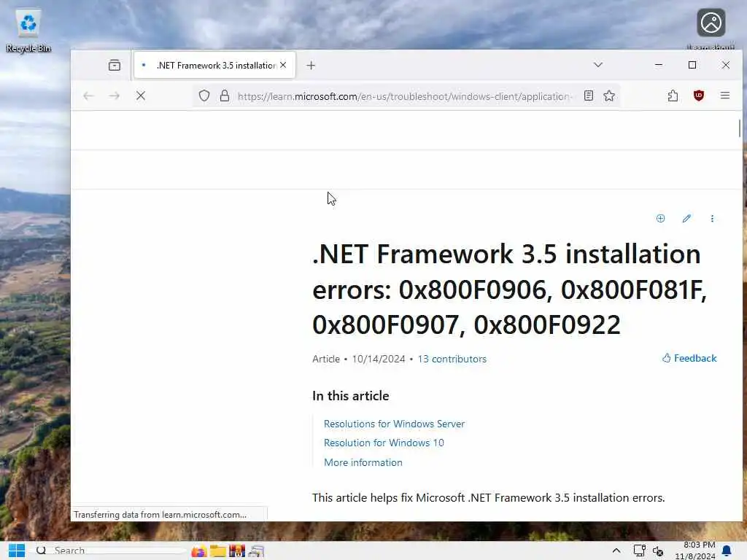Screen dimensions: 747x560
Task: Open the uBlock Origin extension icon
Action: [x=698, y=96]
